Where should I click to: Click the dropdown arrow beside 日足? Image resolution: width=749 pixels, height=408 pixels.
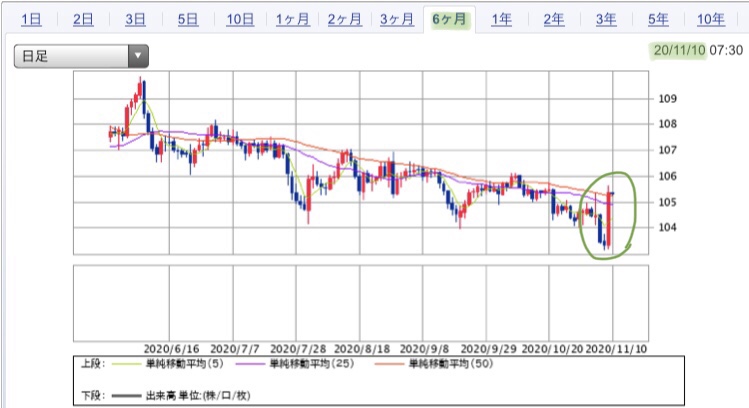pos(138,56)
